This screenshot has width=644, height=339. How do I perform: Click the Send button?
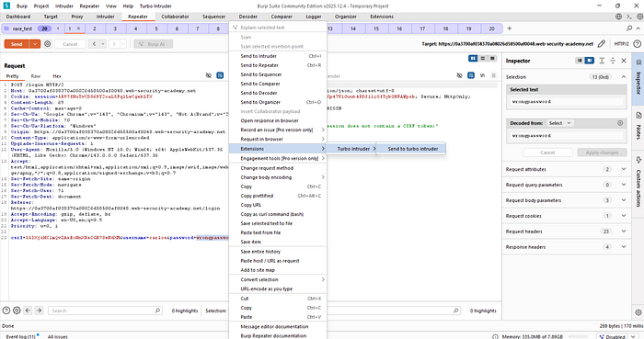coord(17,44)
